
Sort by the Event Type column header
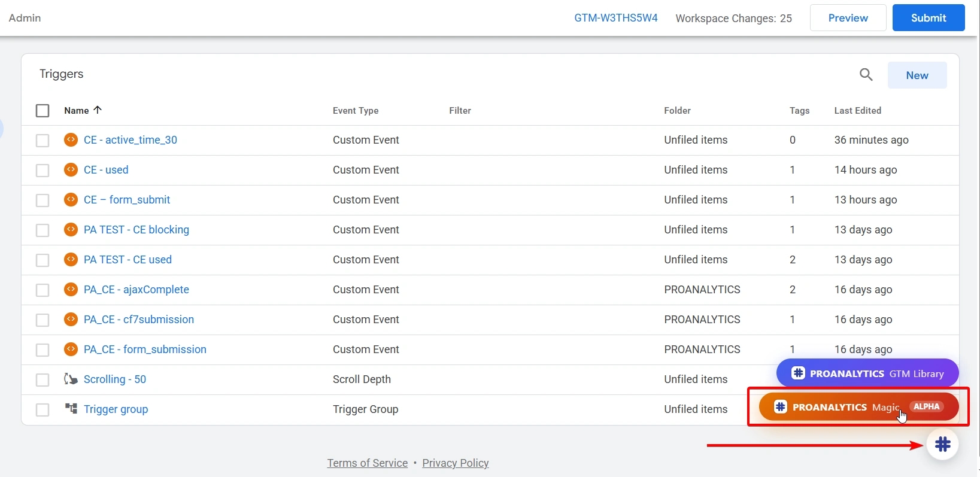point(356,111)
